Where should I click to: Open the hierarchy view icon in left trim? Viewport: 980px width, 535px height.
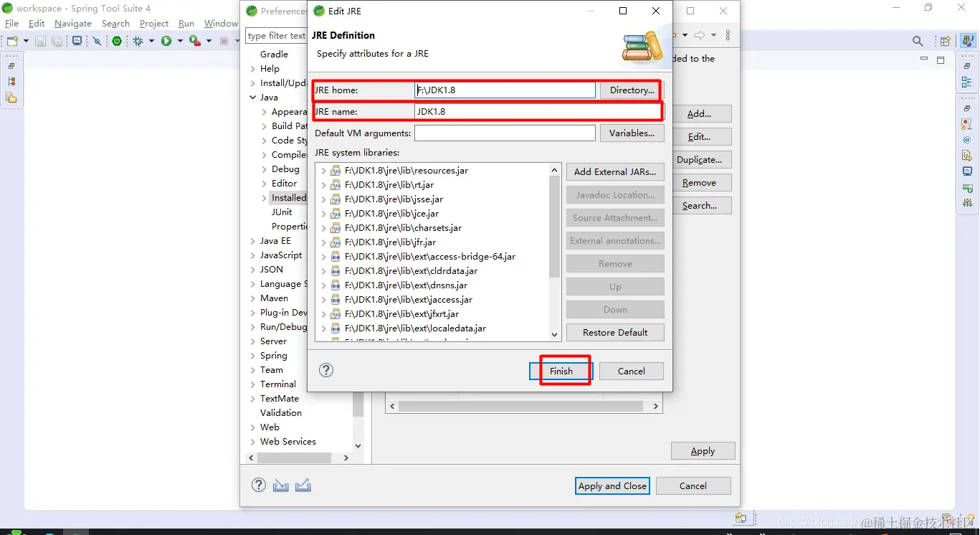[x=11, y=81]
